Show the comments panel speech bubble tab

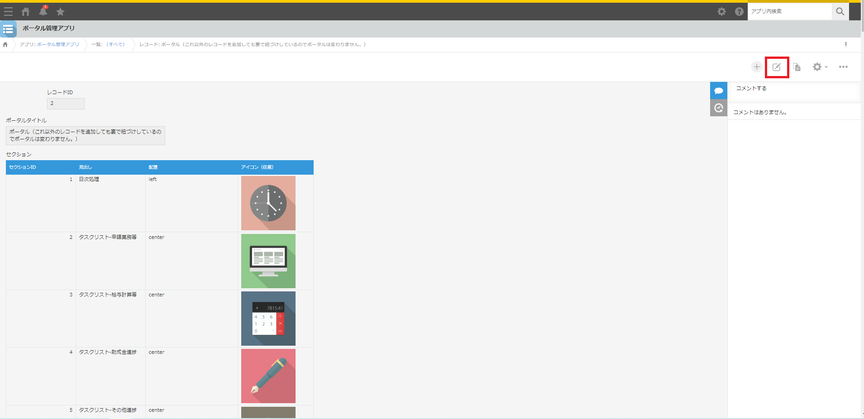point(719,90)
